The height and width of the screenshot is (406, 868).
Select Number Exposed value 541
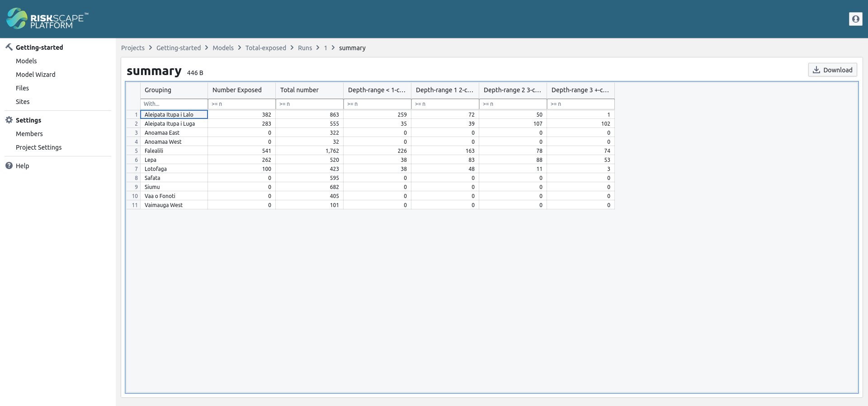(x=242, y=151)
